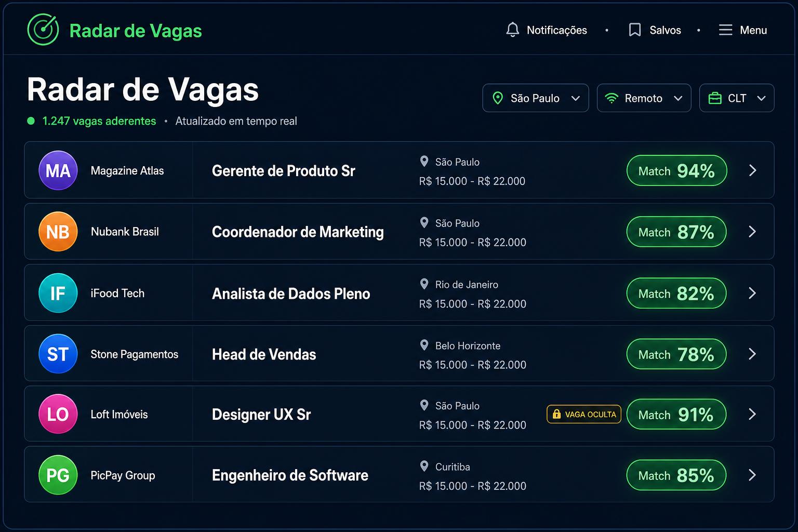Screen dimensions: 798x532
Task: Click the Rio de Janeiro location text
Action: click(x=467, y=285)
